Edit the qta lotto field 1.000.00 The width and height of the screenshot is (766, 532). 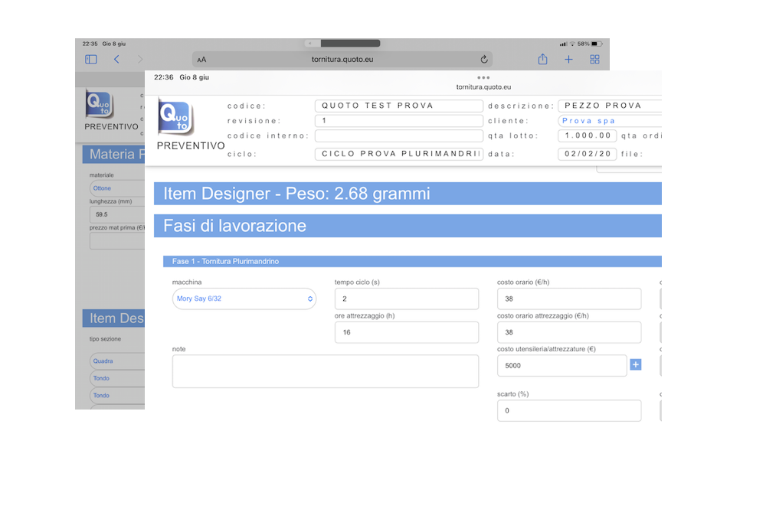tap(588, 135)
